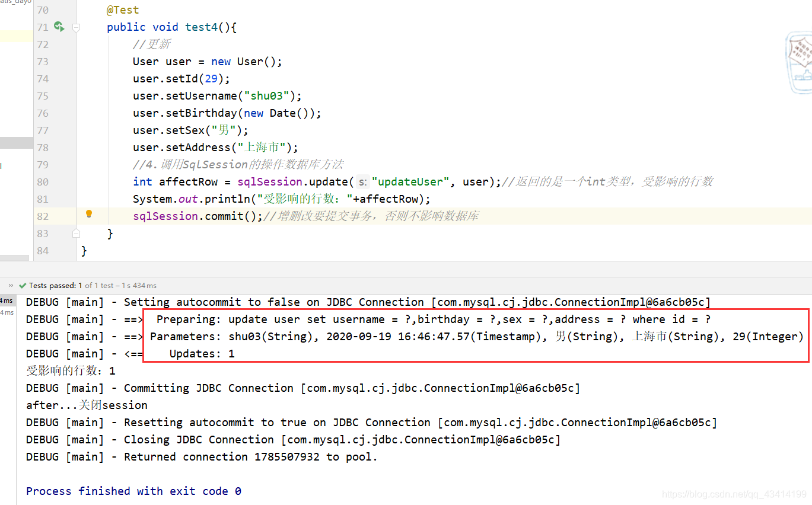Expand hidden test toolbar via double-chevron
This screenshot has width=812, height=505.
tap(11, 286)
